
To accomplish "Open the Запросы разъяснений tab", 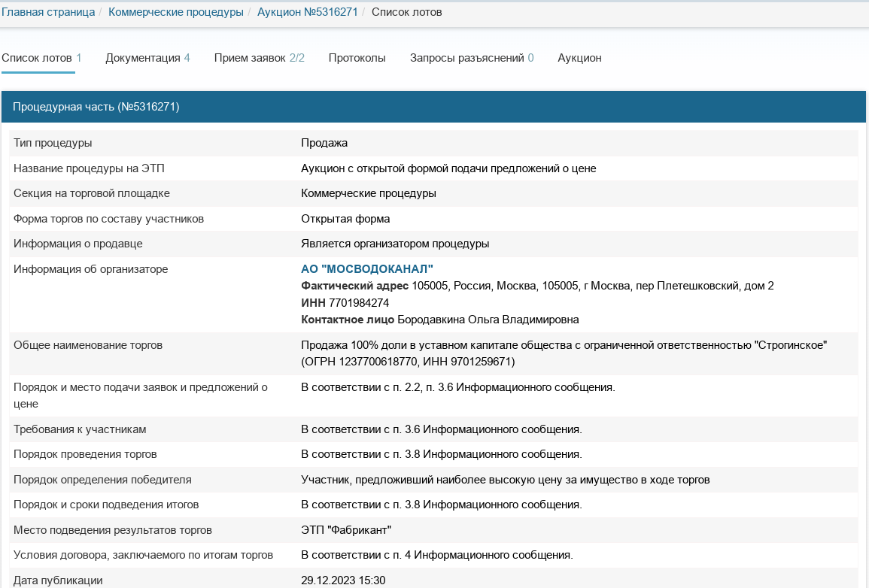I will click(472, 58).
